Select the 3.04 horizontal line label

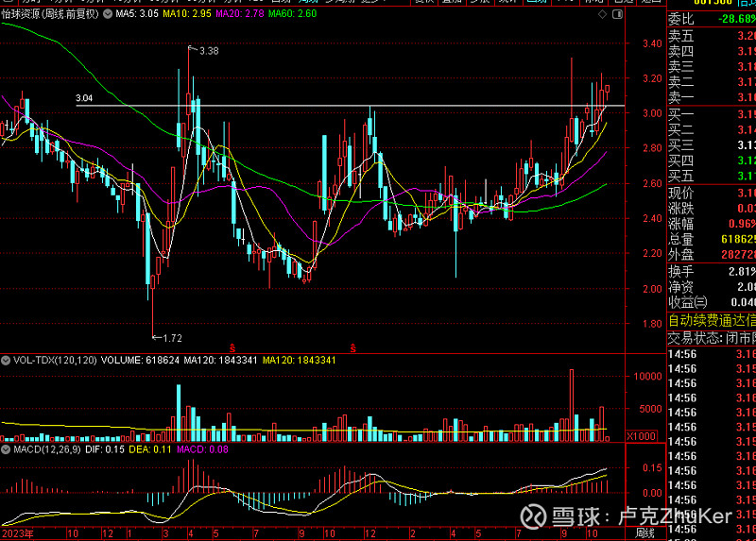point(84,98)
